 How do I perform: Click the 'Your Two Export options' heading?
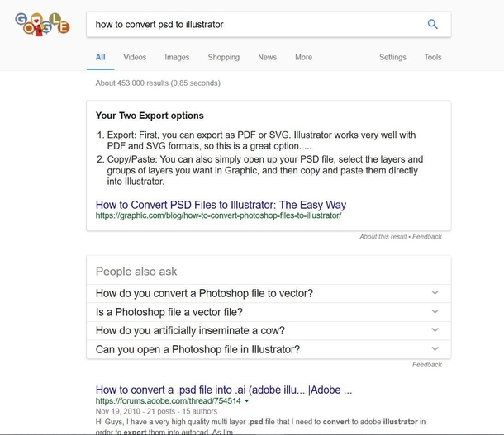[150, 116]
